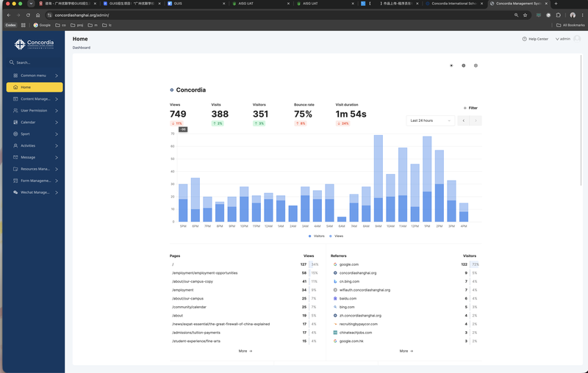Toggle the Visitors series in chart legend
Screen dimensions: 588x373
coord(317,236)
